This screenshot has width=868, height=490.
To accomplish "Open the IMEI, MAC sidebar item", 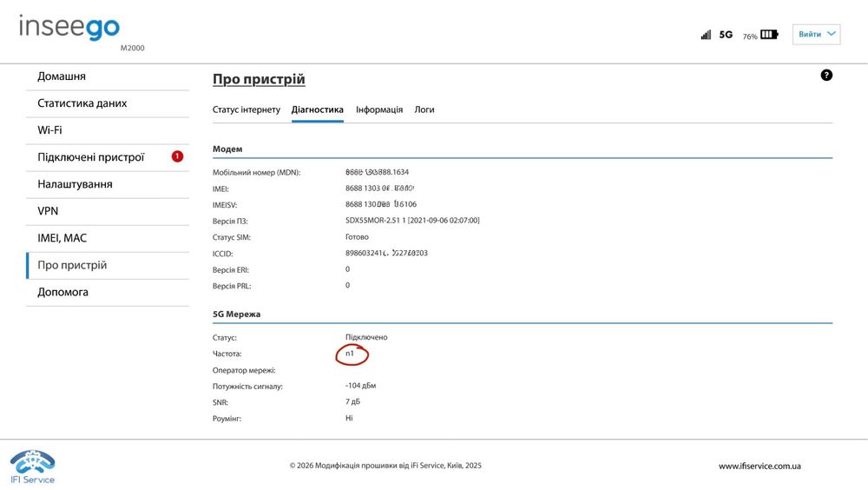I will 108,238.
